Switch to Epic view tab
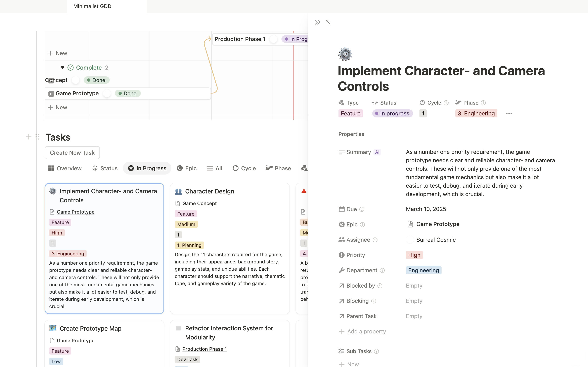Viewport: 588px width, 367px height. [x=187, y=168]
